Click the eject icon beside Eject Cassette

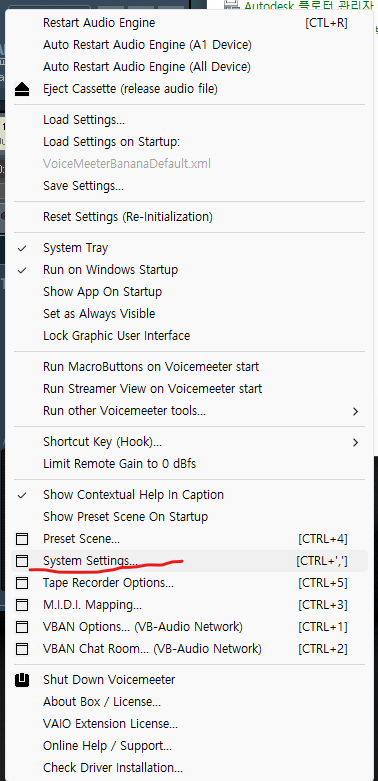pyautogui.click(x=22, y=89)
